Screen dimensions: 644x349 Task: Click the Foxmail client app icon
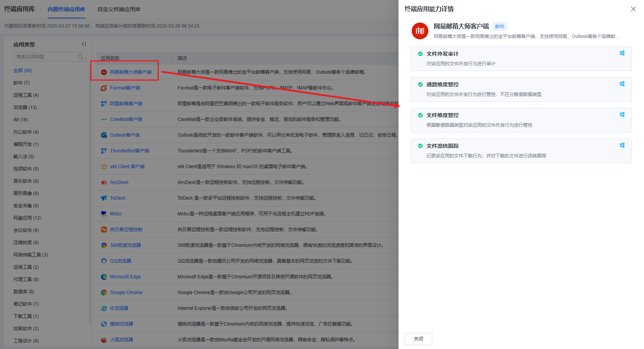pos(104,88)
